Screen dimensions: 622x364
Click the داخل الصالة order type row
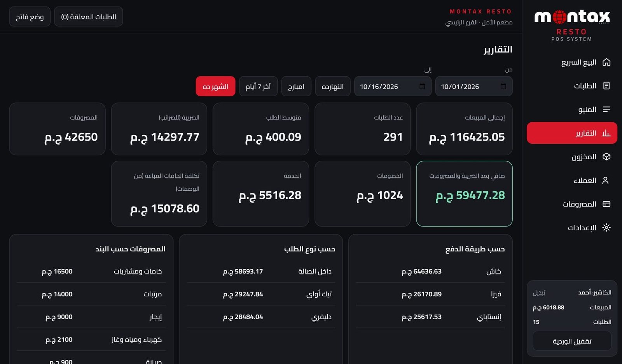click(x=261, y=271)
